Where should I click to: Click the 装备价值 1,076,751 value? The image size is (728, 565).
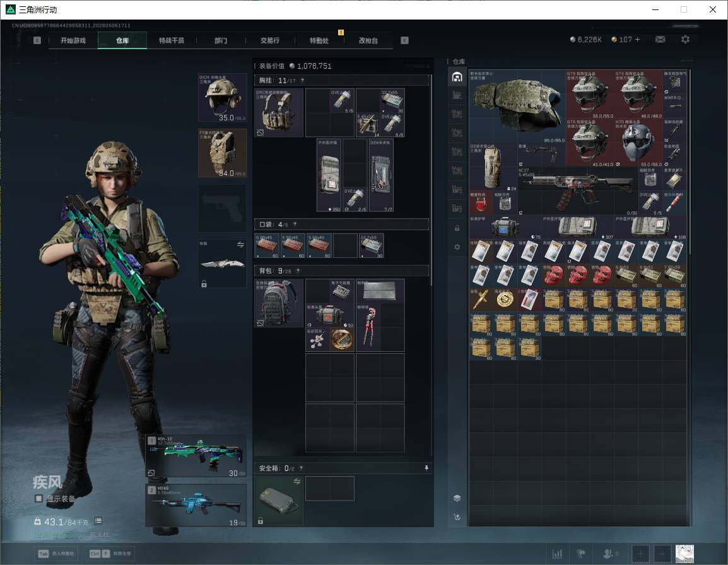(x=314, y=66)
